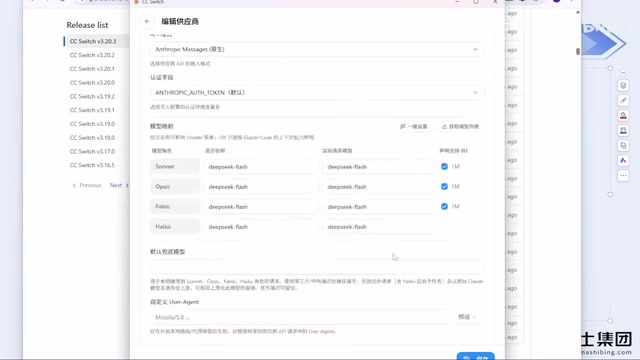Click the one-click setup button with wand icon

(413, 127)
